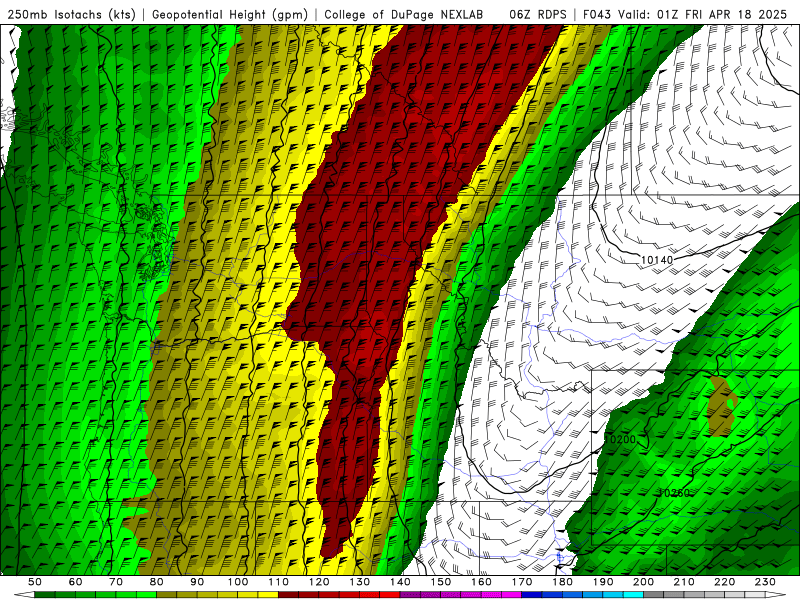The image size is (800, 600).
Task: Click the 50 value on the color scale
Action: 35,582
